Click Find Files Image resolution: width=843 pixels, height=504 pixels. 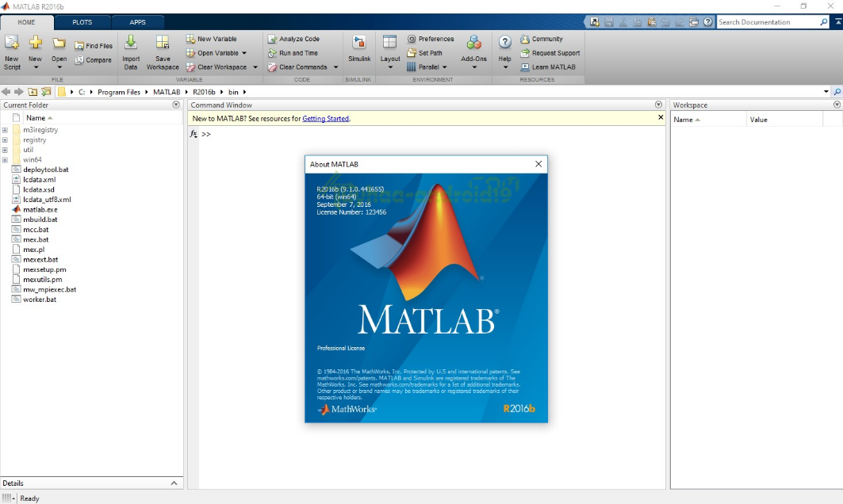click(94, 46)
